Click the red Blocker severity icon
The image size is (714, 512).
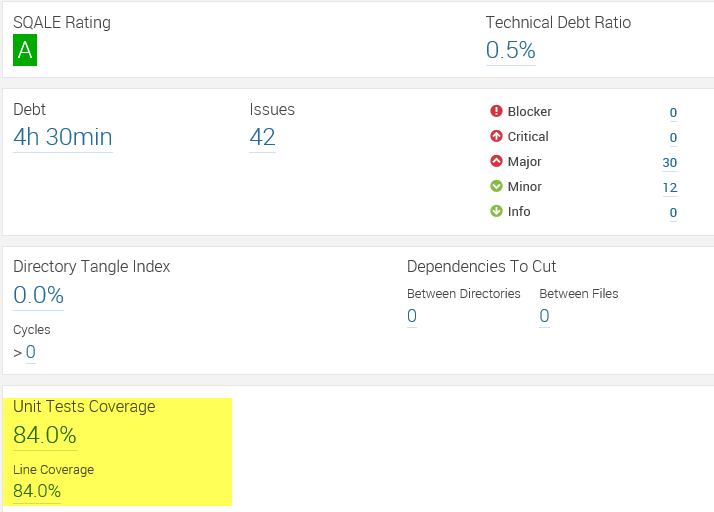pyautogui.click(x=496, y=112)
